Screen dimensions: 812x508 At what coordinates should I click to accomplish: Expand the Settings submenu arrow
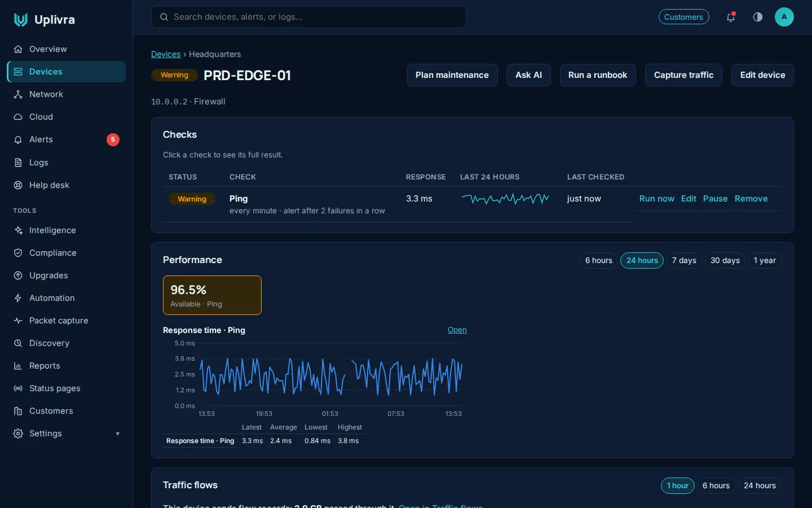click(118, 434)
